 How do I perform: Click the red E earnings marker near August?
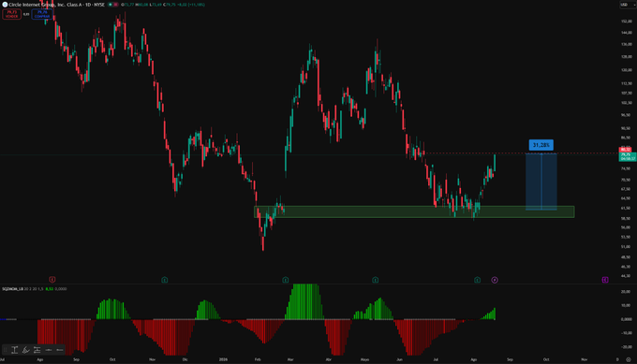(52, 280)
